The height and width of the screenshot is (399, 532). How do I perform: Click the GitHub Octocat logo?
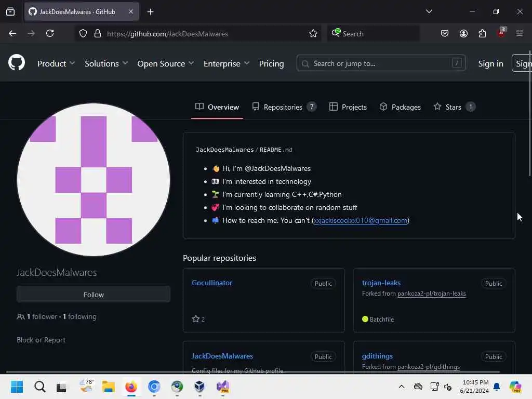[x=16, y=63]
